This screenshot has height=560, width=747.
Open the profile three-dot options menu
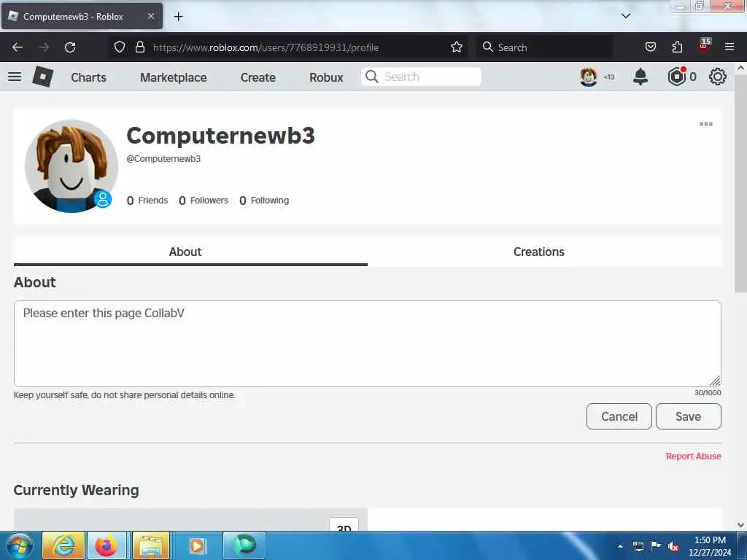tap(706, 124)
